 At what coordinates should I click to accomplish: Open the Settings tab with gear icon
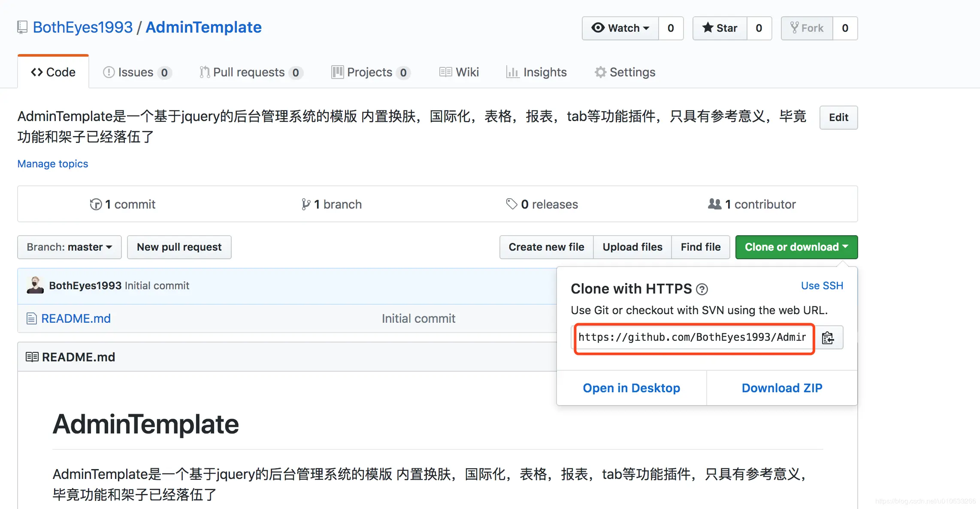coord(625,72)
